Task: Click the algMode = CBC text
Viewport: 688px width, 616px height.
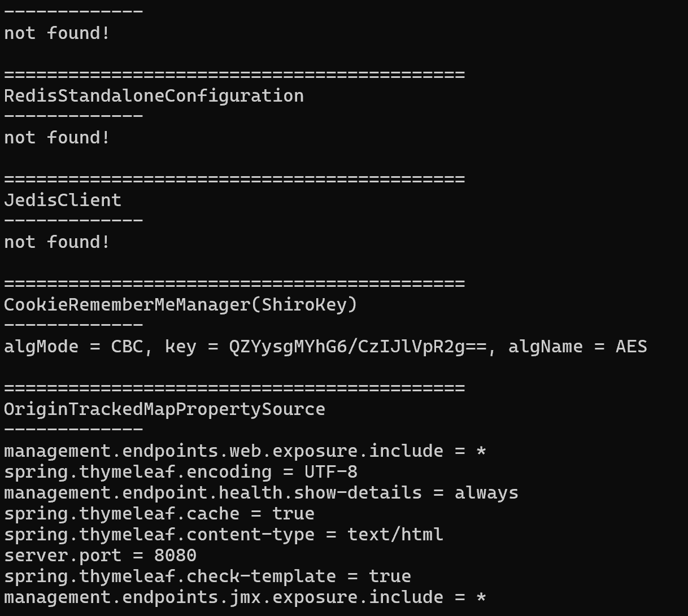Action: point(73,346)
